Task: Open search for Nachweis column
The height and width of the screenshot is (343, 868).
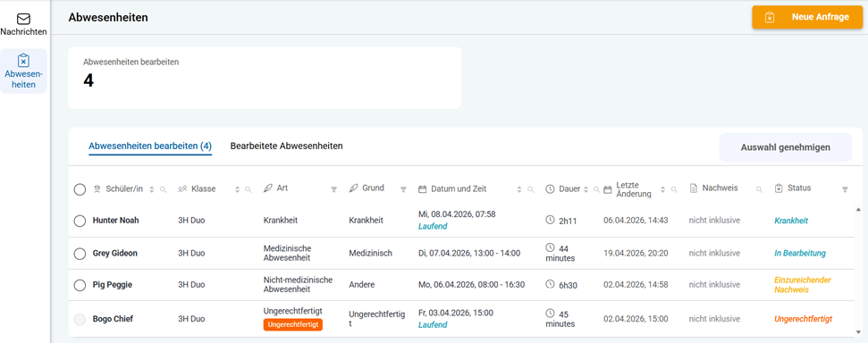Action: point(759,189)
